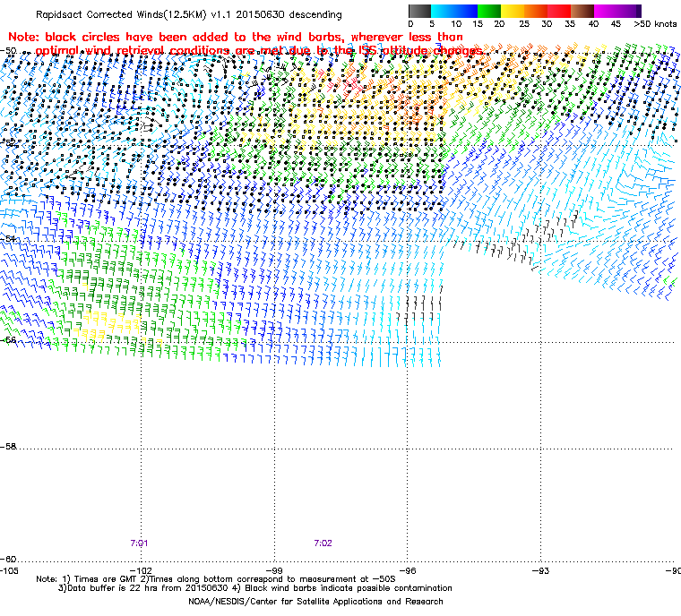Image resolution: width=681 pixels, height=616 pixels.
Task: Click the orange 25-30 knots legend segment
Action: pos(536,11)
